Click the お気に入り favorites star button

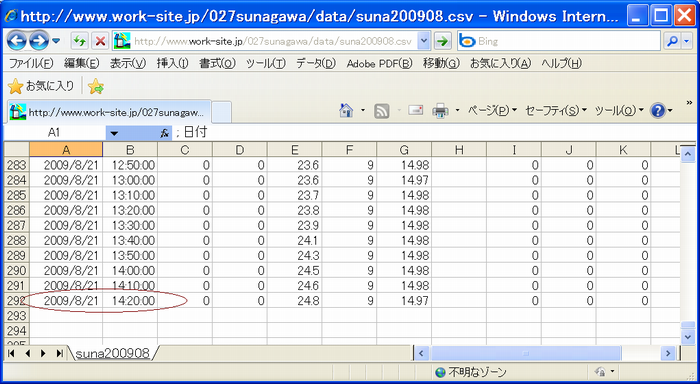click(41, 86)
